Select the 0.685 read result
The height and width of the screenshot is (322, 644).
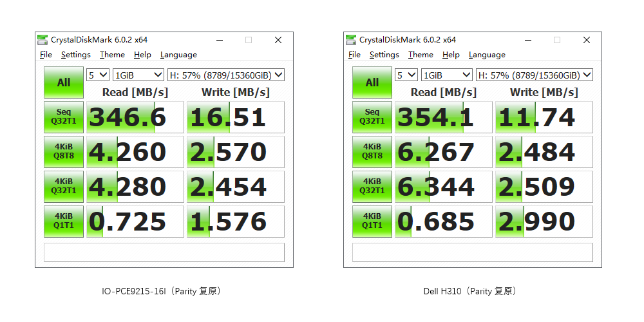[x=444, y=222]
